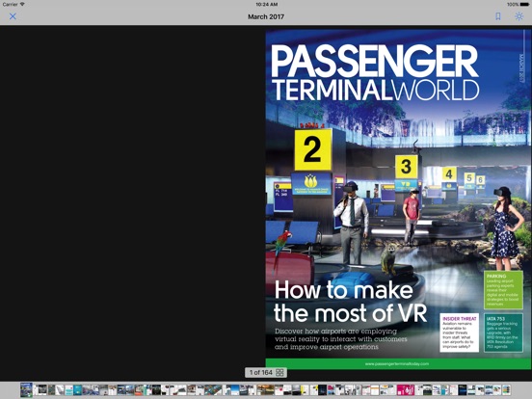The image size is (532, 399).
Task: Tap the Passenger Terminal World masthead
Action: click(375, 72)
